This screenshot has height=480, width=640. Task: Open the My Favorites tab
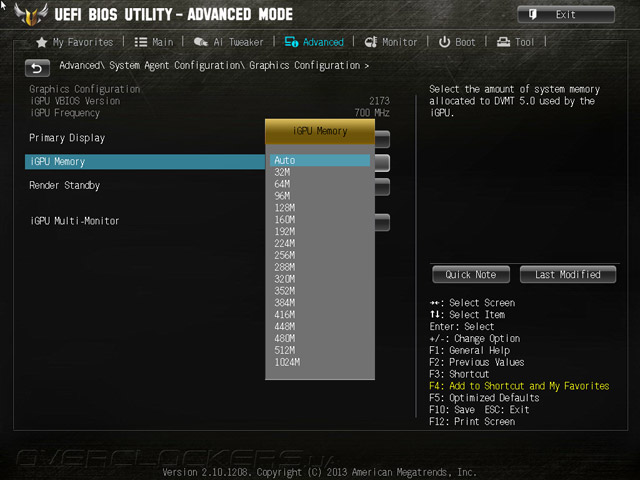[75, 42]
